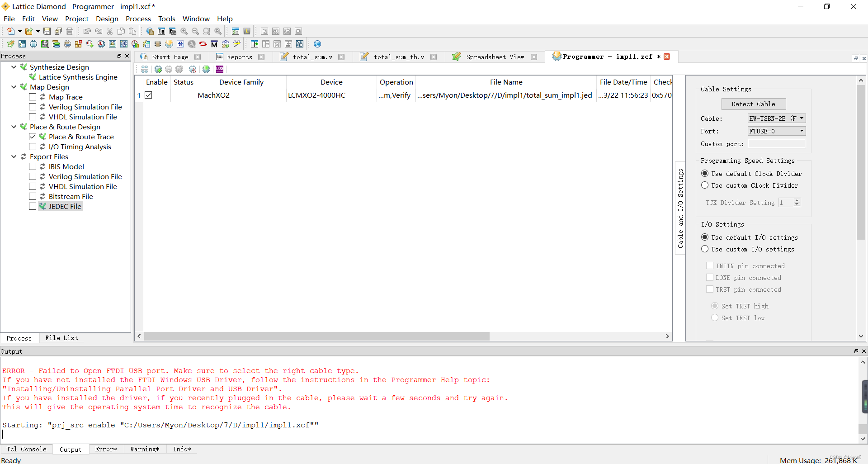Toggle the Map Trace checkbox
Viewport: 868px width, 464px height.
pos(33,97)
